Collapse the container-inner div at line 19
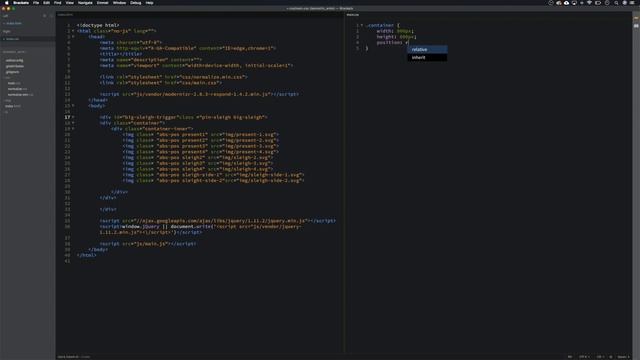This screenshot has width=640, height=360. (x=73, y=129)
